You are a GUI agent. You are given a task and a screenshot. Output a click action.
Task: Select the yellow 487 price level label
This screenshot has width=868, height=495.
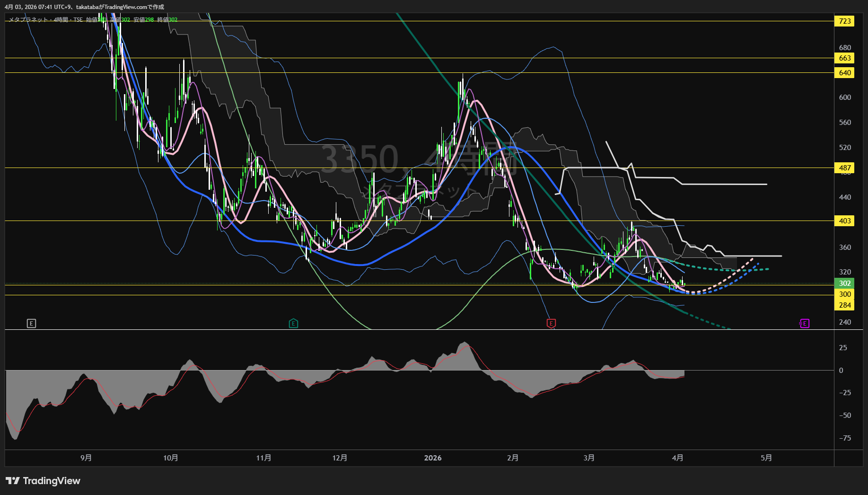pos(845,168)
